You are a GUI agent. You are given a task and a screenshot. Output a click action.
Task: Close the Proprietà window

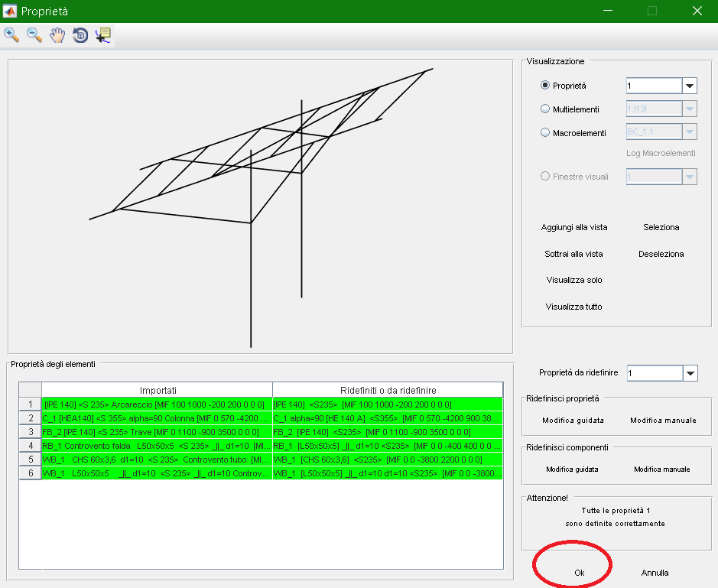(697, 11)
